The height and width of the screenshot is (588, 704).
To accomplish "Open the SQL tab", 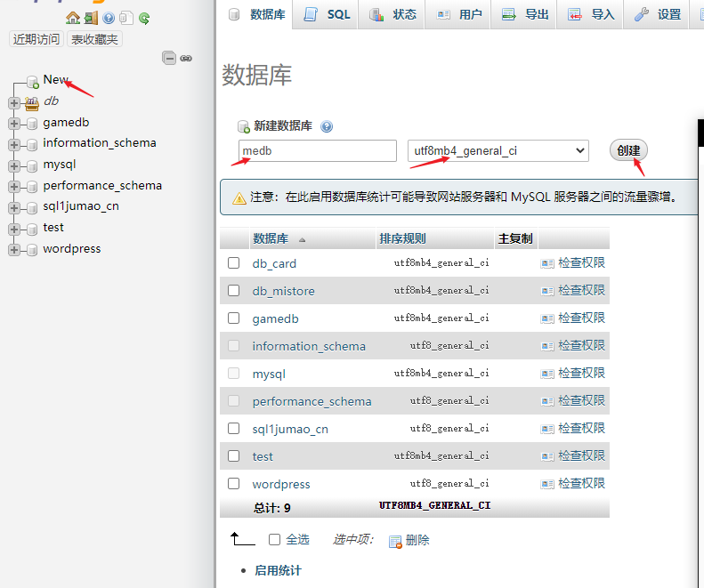I will tap(325, 14).
